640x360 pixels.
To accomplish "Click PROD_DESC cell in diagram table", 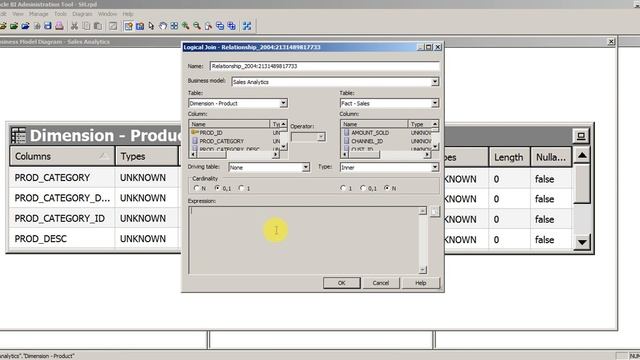I will [x=40, y=239].
